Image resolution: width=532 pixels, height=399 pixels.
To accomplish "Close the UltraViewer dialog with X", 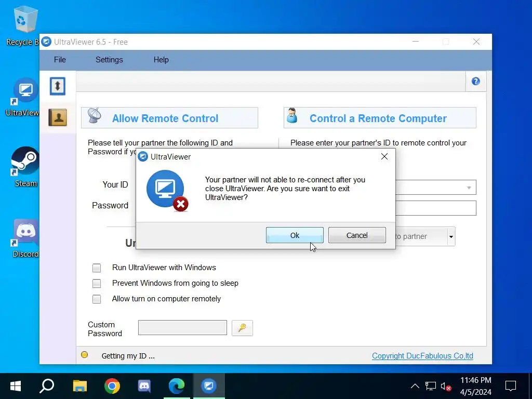I will coord(384,156).
